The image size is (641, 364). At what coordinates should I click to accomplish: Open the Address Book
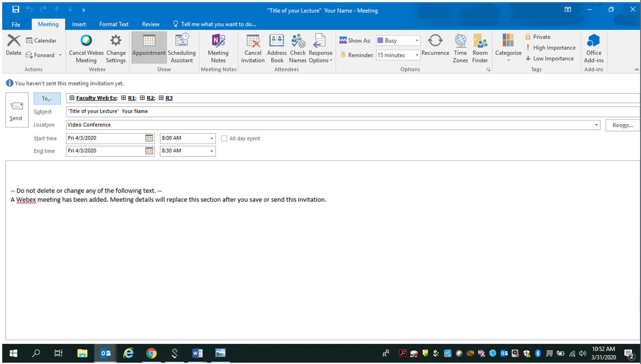(x=277, y=41)
